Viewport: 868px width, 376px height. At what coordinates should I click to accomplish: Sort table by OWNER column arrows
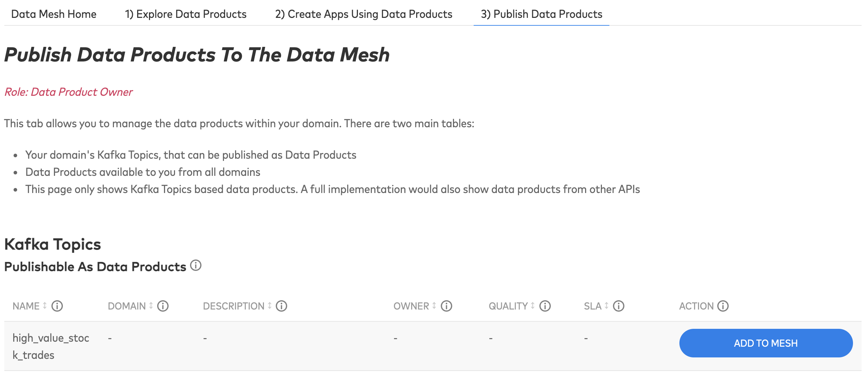[x=434, y=306]
